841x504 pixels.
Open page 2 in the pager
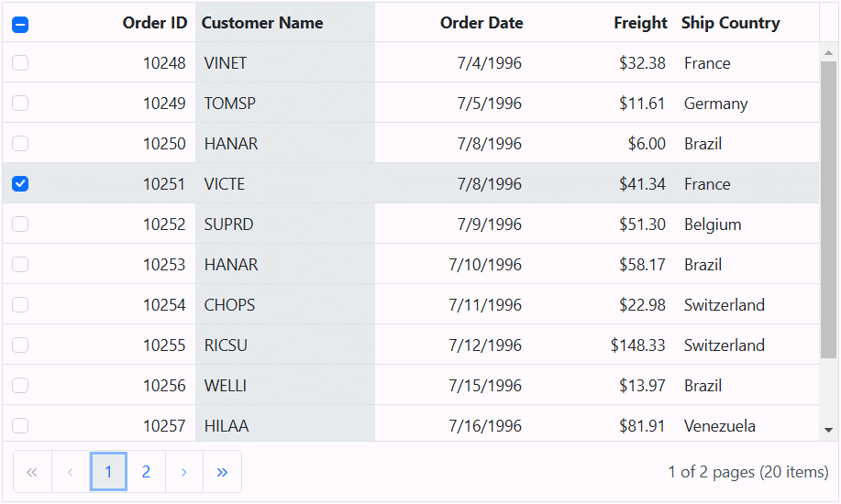[146, 472]
